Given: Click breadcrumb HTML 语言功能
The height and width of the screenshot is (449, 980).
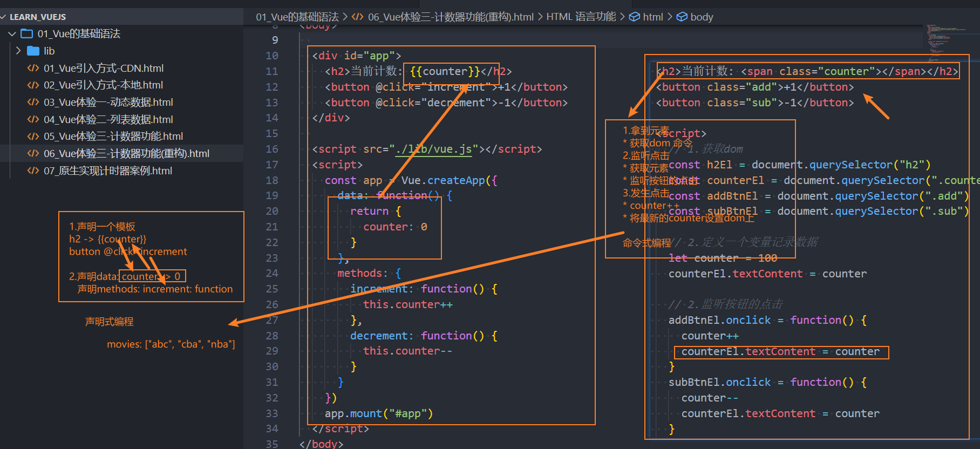Looking at the screenshot, I should coord(581,17).
